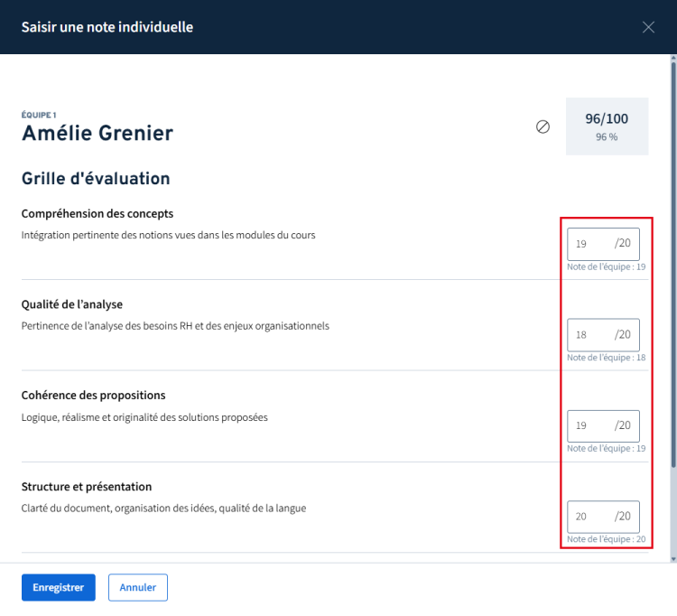
Task: Click the Compréhension des concepts criterion title
Action: click(97, 214)
